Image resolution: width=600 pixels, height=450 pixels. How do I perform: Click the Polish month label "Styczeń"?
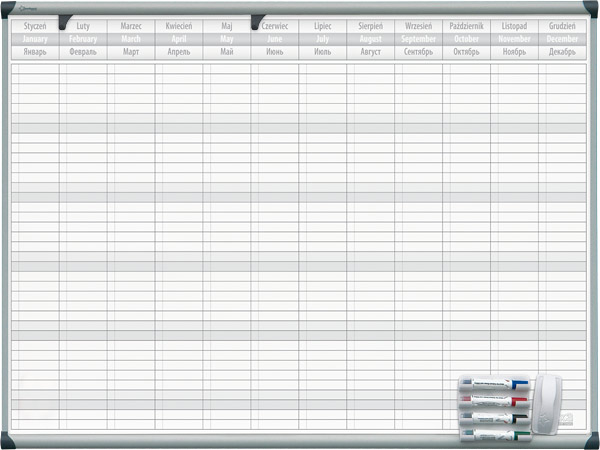click(35, 26)
